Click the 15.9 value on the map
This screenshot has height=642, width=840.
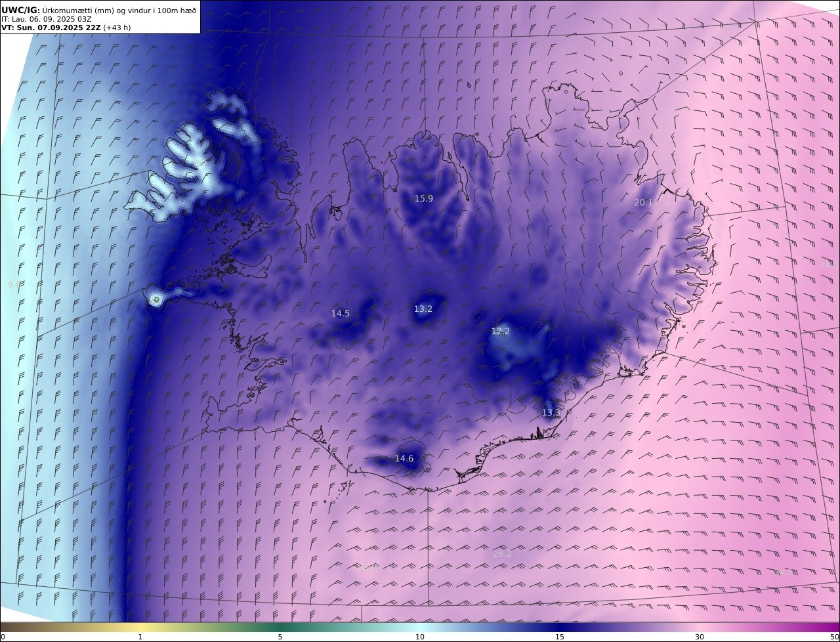pyautogui.click(x=424, y=198)
